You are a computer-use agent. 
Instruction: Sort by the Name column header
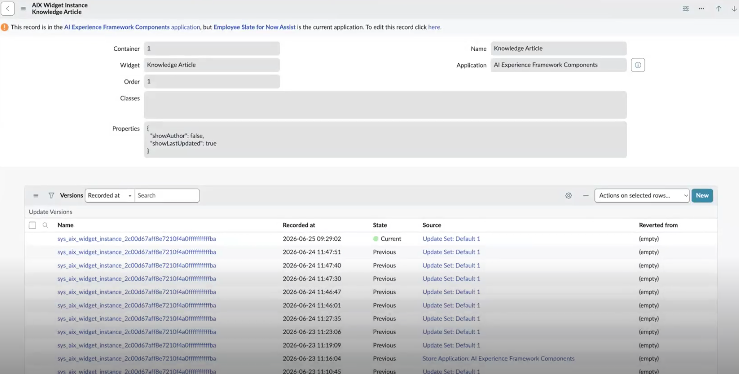tap(66, 225)
